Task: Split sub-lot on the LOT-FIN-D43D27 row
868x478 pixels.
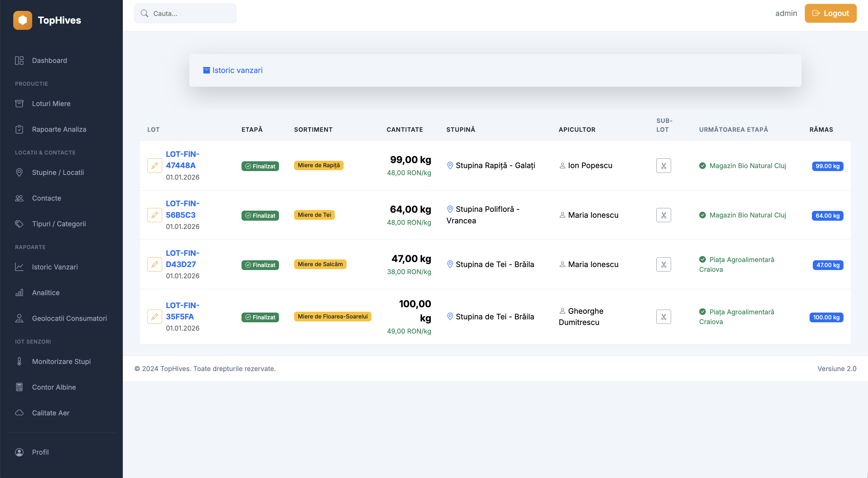Action: (x=663, y=264)
